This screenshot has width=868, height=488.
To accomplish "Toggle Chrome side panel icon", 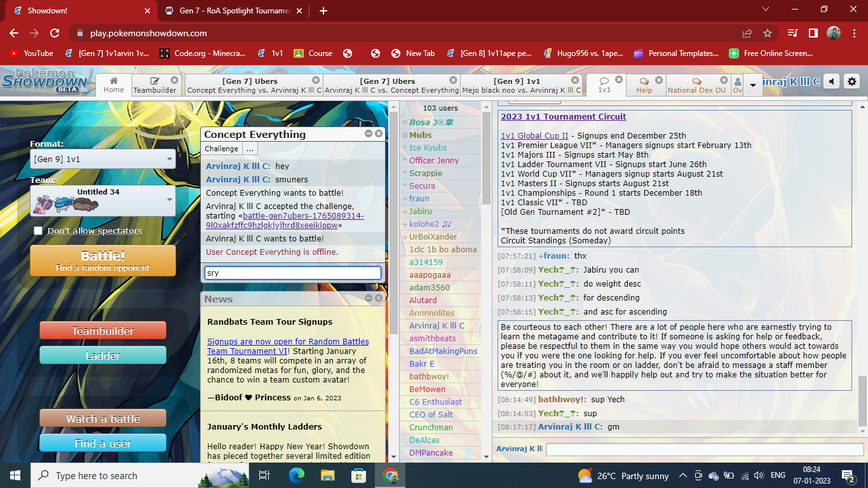I will 813,33.
